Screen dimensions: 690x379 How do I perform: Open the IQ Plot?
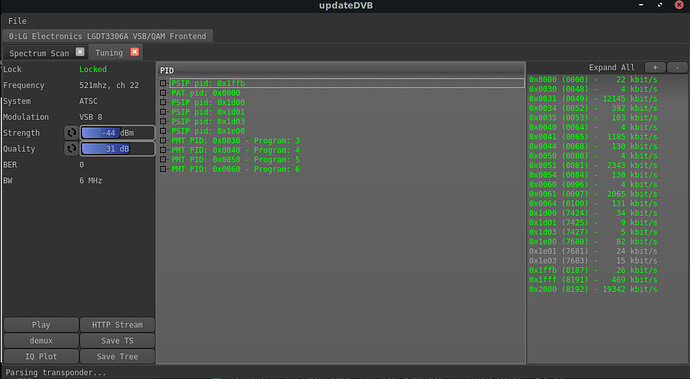(41, 357)
